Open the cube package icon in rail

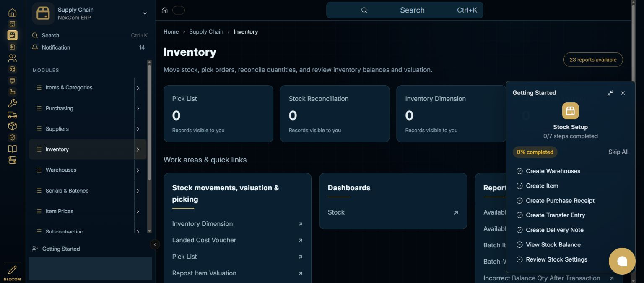tap(12, 126)
